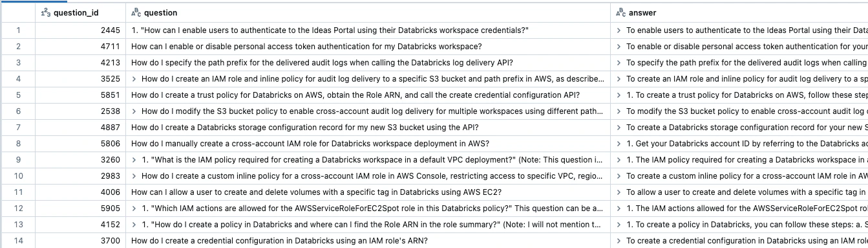Click the string type icon beside answer header
This screenshot has height=248, width=868.
[x=621, y=13]
